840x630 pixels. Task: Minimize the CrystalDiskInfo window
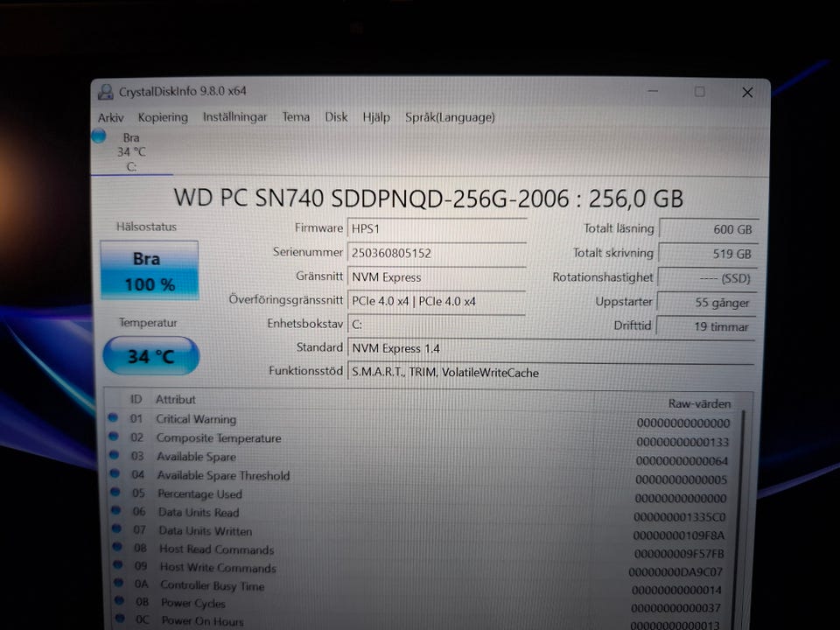click(x=653, y=92)
